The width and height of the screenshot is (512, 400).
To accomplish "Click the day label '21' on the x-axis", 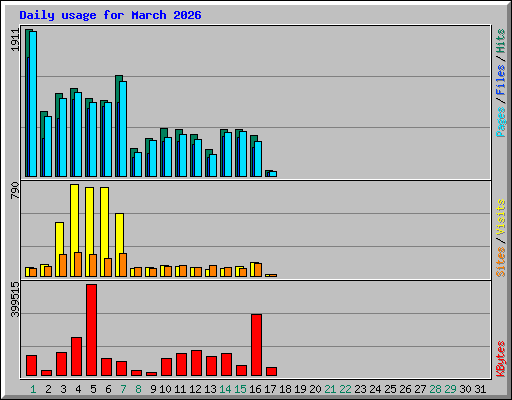I will point(330,389).
